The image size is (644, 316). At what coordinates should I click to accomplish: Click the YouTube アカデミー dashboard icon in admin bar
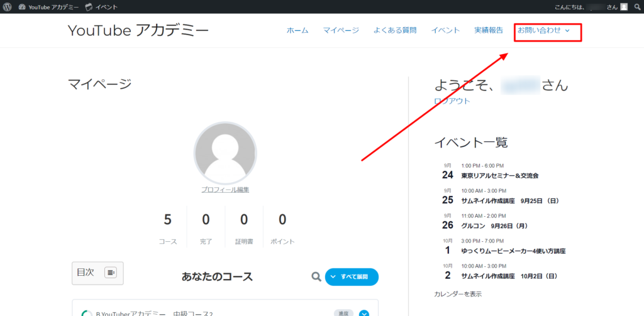(22, 6)
